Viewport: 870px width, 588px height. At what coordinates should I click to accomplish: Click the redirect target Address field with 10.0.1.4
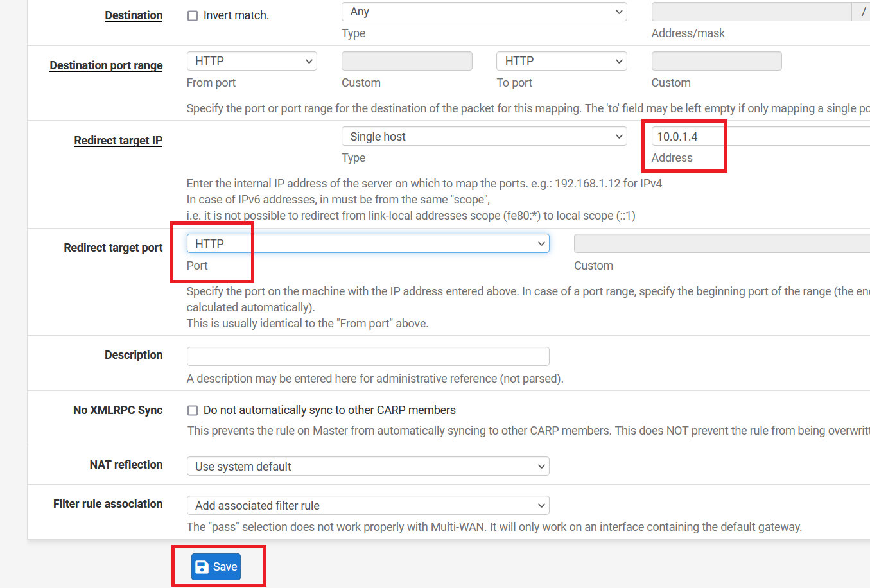tap(758, 137)
